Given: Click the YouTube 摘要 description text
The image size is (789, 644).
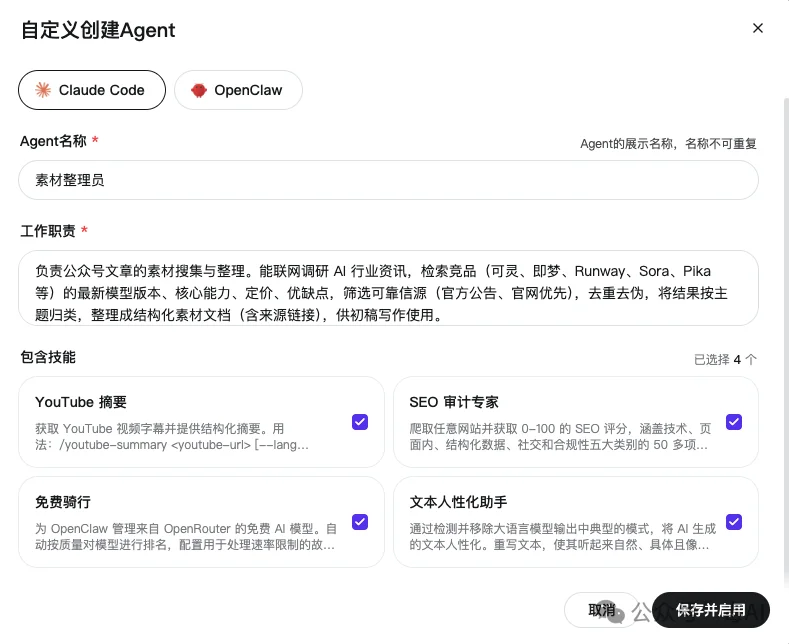Looking at the screenshot, I should [172, 437].
